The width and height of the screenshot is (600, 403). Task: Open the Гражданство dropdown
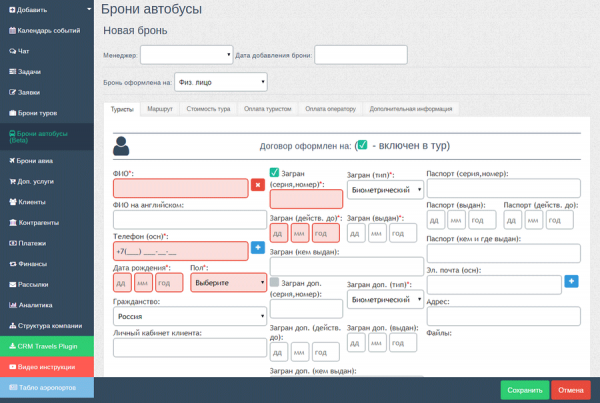(190, 317)
